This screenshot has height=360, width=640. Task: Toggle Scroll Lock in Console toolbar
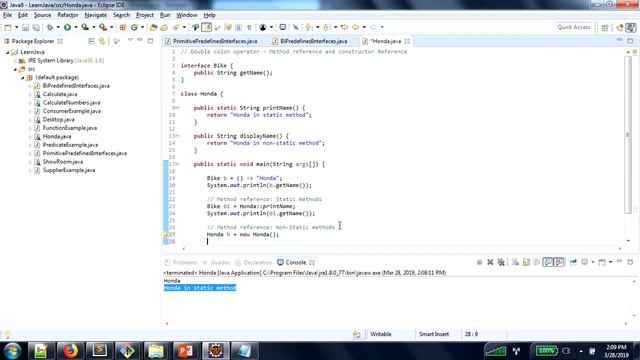pos(526,262)
